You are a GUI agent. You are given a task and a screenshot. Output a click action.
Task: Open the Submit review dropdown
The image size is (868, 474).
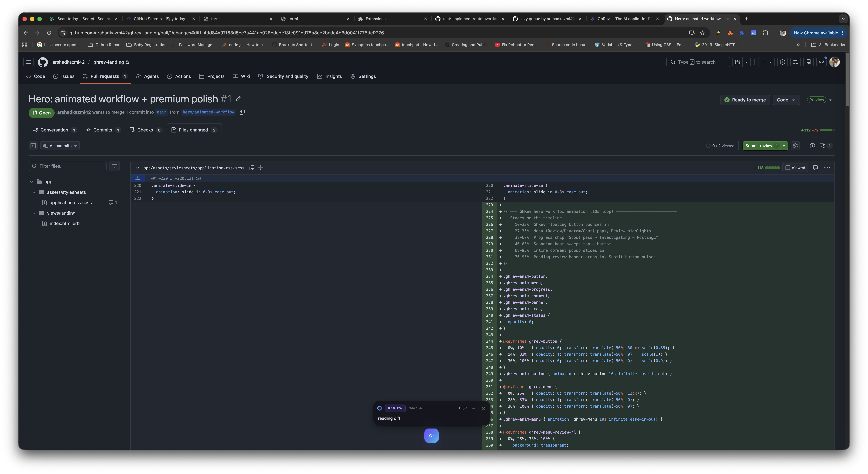pos(784,146)
